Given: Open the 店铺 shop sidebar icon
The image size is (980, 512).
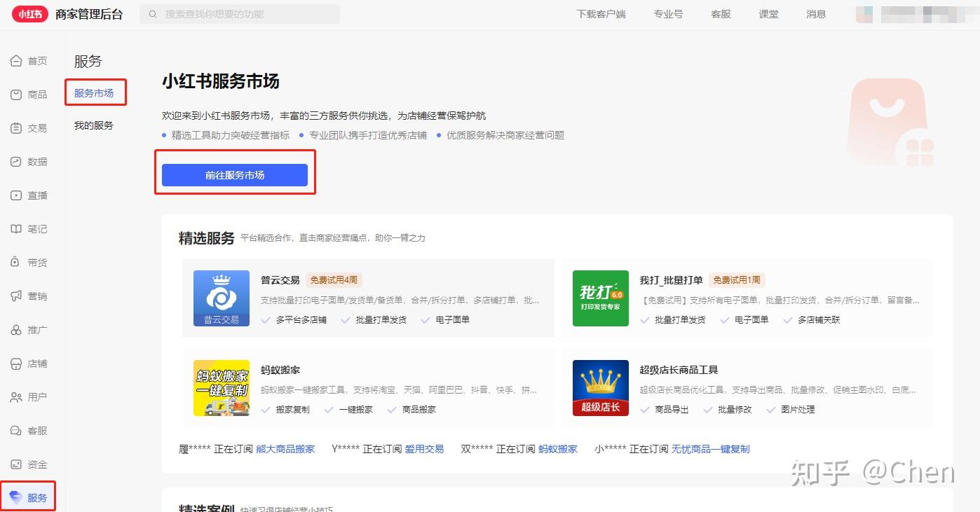Looking at the screenshot, I should [28, 363].
